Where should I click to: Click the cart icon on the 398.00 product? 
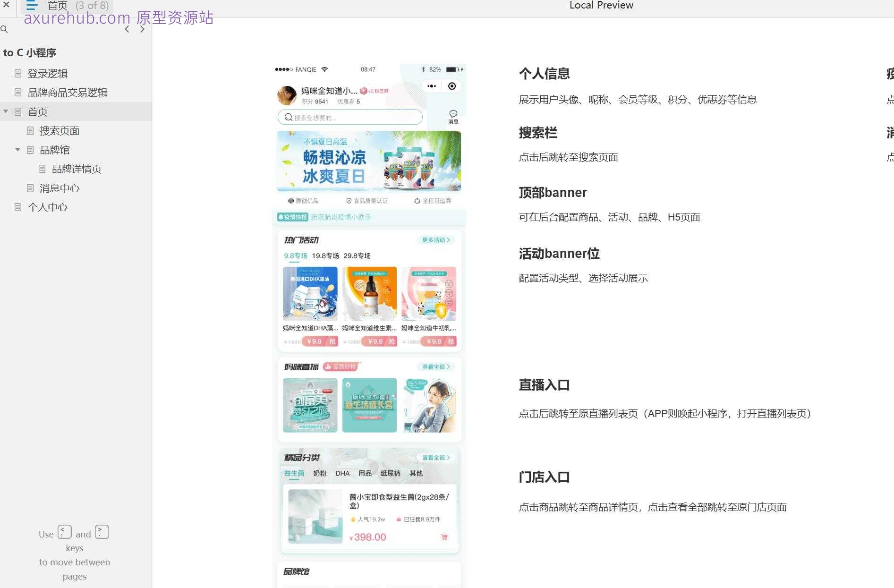(x=444, y=537)
